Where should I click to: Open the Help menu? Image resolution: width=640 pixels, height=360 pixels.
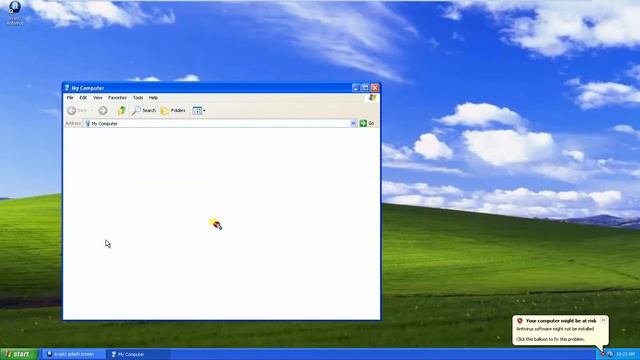[x=153, y=98]
